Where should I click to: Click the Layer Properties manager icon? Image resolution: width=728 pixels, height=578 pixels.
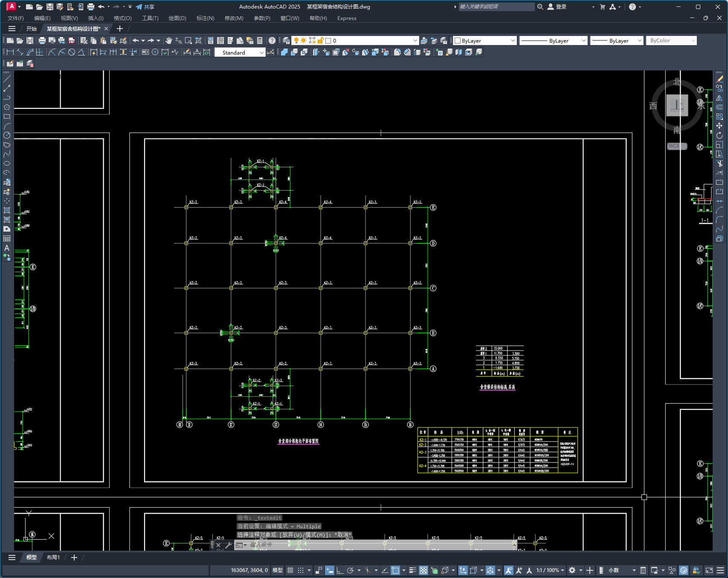286,41
